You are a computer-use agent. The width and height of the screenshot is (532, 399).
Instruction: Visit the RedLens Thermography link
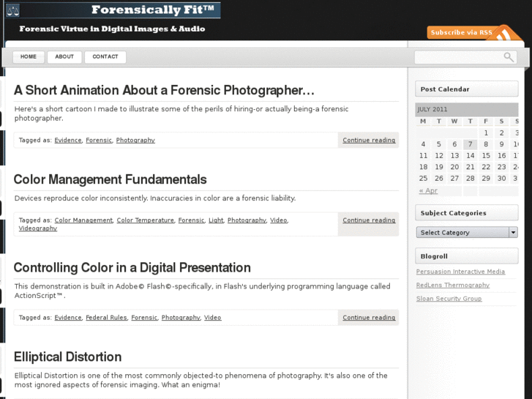pos(452,285)
